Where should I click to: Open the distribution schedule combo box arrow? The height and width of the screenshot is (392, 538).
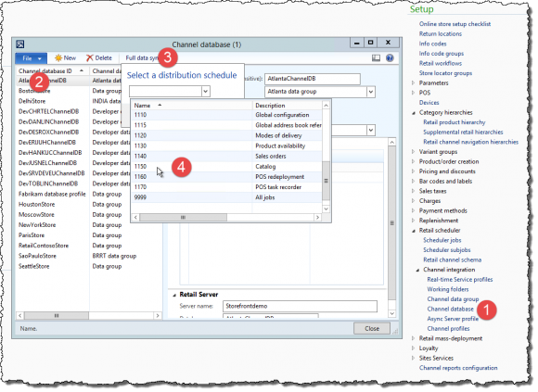(x=206, y=92)
